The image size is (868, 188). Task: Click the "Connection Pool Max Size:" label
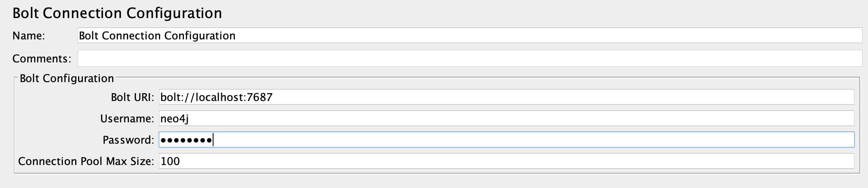86,161
